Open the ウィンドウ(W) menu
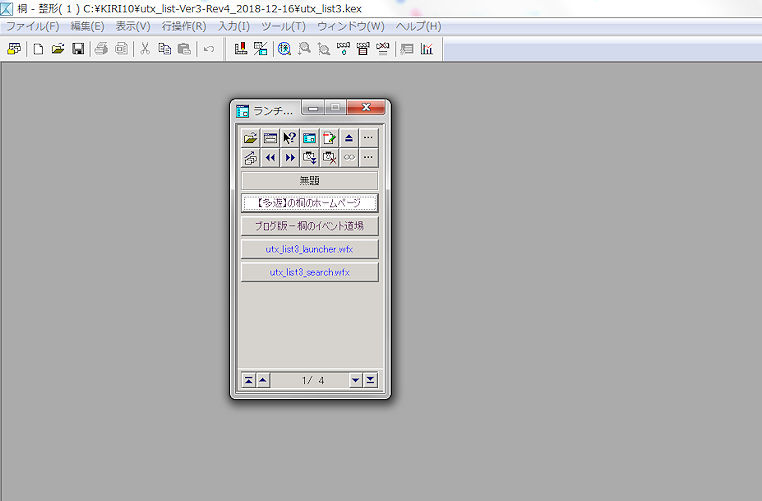 [350, 26]
